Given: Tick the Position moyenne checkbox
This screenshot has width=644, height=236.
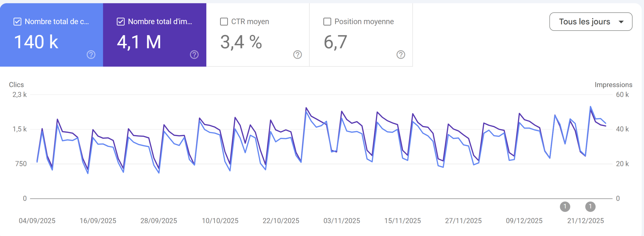Looking at the screenshot, I should tap(327, 22).
